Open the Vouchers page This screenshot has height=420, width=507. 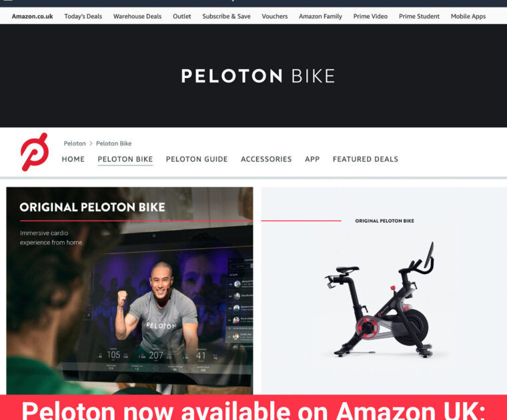point(275,16)
